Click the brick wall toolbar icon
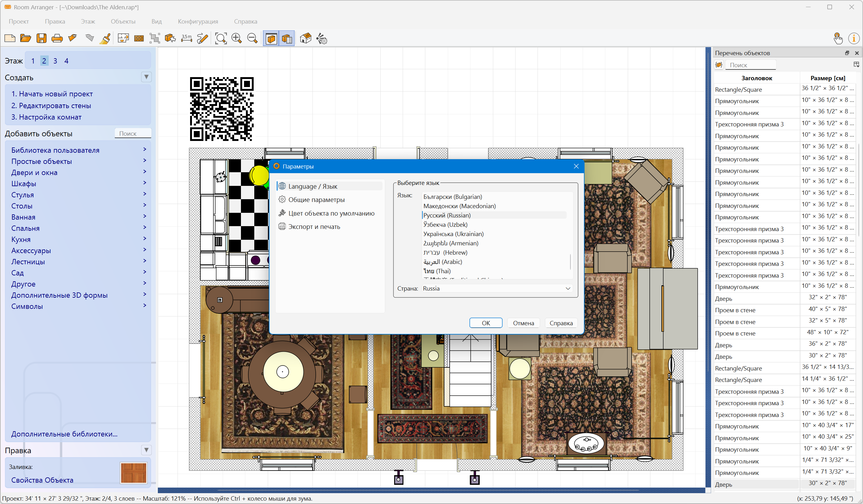863x504 pixels. tap(139, 38)
